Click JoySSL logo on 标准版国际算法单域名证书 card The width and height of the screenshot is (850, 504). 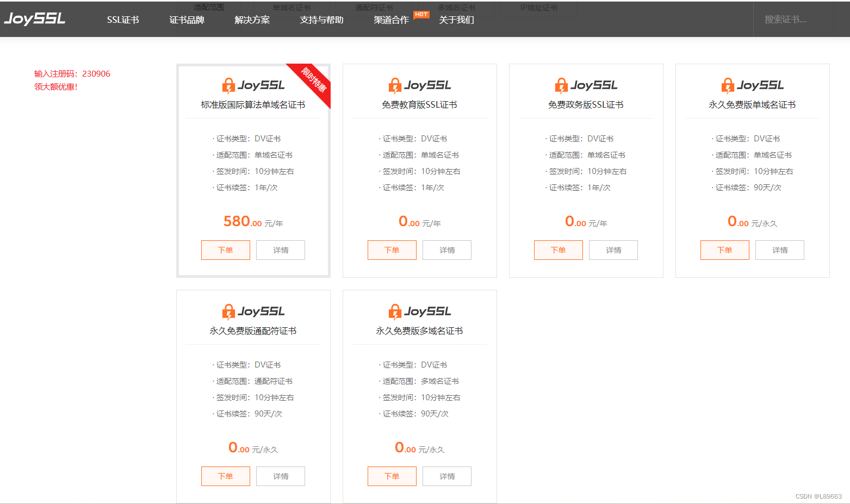pyautogui.click(x=253, y=85)
